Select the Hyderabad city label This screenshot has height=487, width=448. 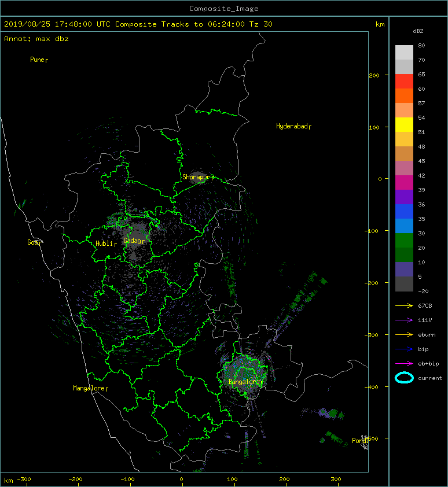pos(293,126)
